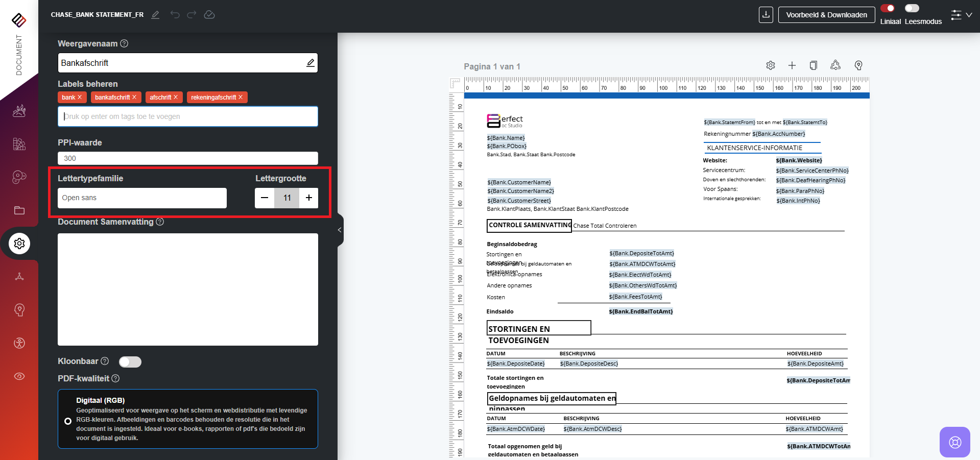
Task: Open page settings gear above the canvas
Action: point(771,65)
